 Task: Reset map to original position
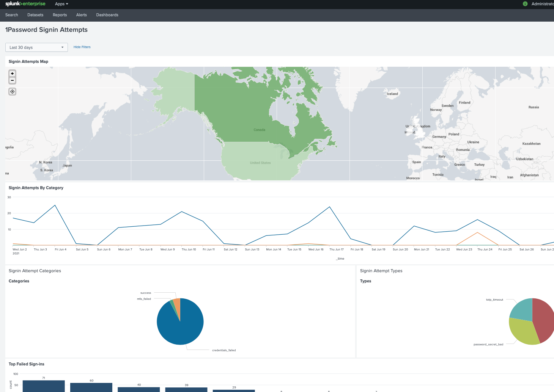tap(13, 92)
